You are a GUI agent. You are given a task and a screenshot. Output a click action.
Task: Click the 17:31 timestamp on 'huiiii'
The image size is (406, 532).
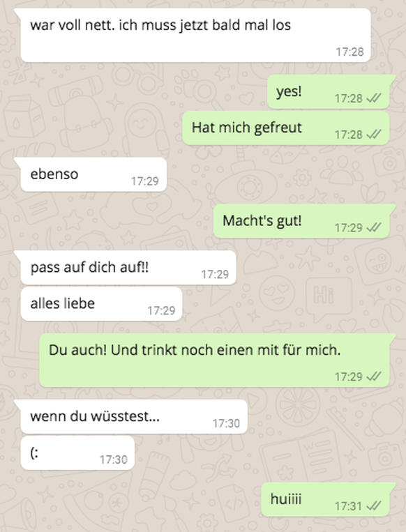(x=348, y=506)
